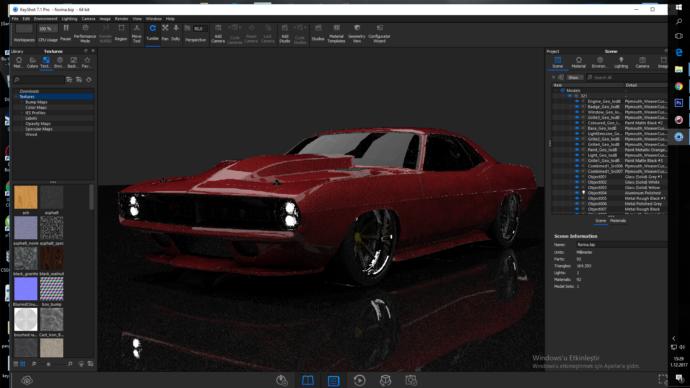The image size is (690, 388).
Task: Open Material Templates from toolbar
Action: pos(336,33)
